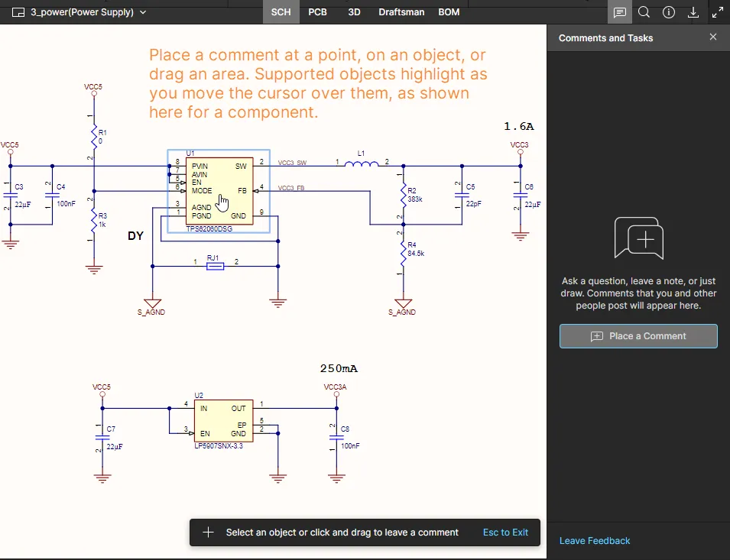This screenshot has width=730, height=560.
Task: Click the document icon beside 3_power
Action: (x=18, y=12)
